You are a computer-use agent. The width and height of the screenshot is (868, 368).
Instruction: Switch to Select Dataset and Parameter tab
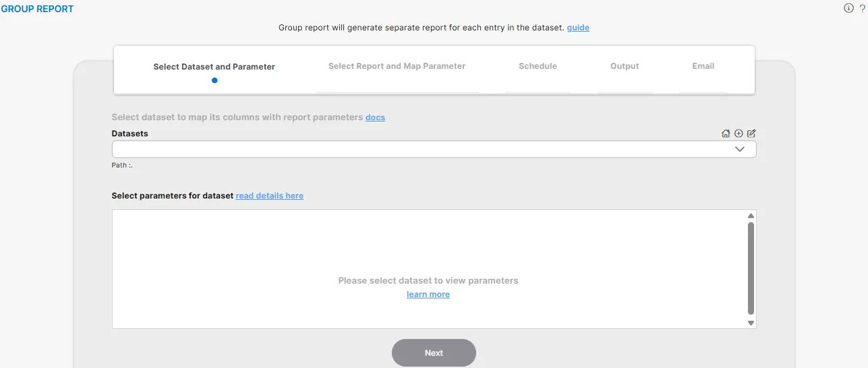[214, 67]
